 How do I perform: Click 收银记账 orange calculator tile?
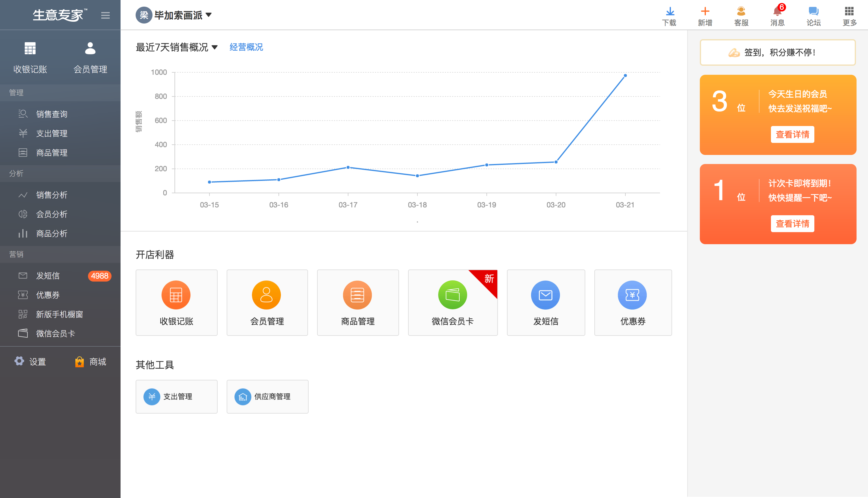[x=176, y=295]
